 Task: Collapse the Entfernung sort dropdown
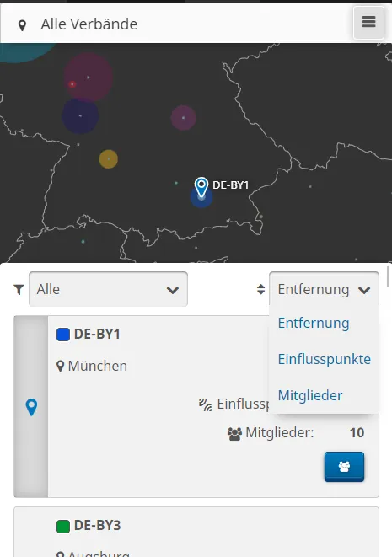pos(324,289)
